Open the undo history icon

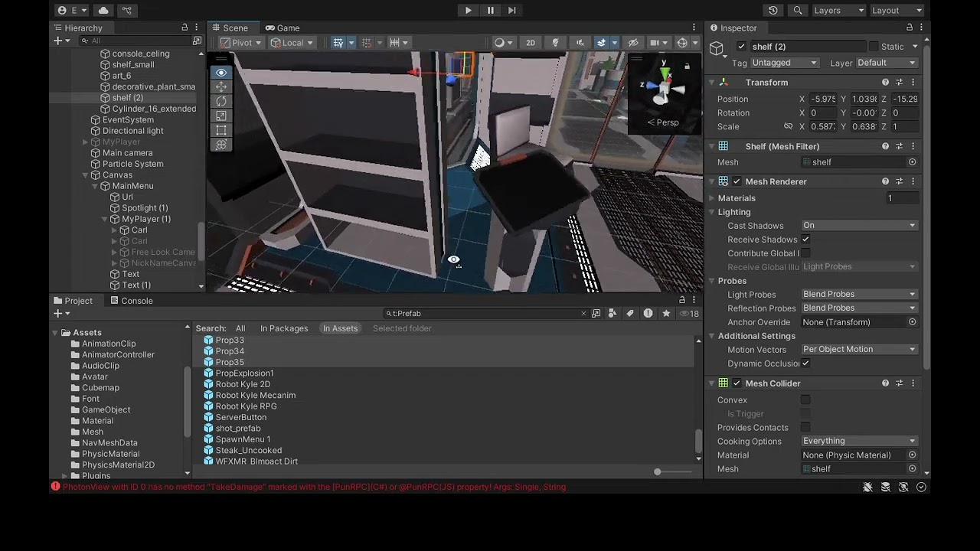click(773, 10)
